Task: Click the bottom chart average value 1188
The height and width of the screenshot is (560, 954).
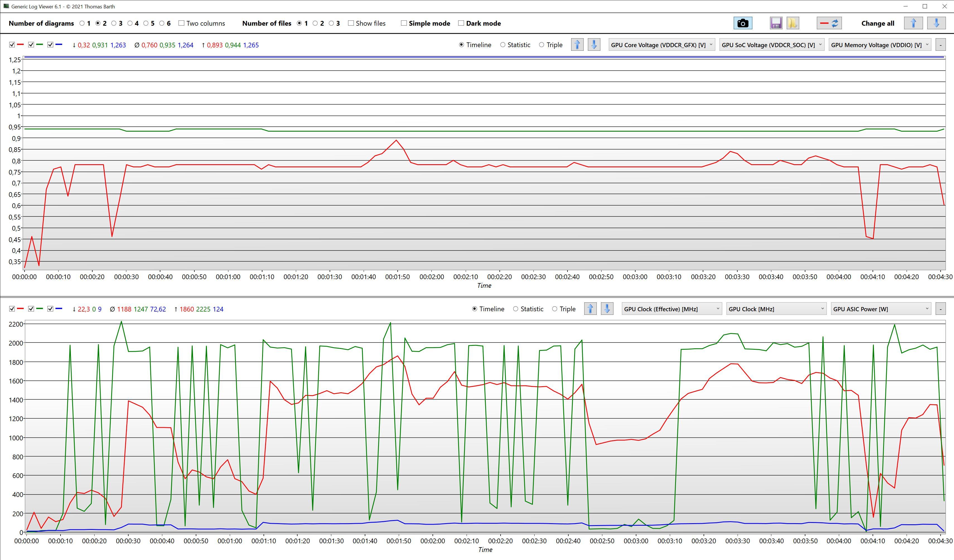Action: [x=124, y=309]
